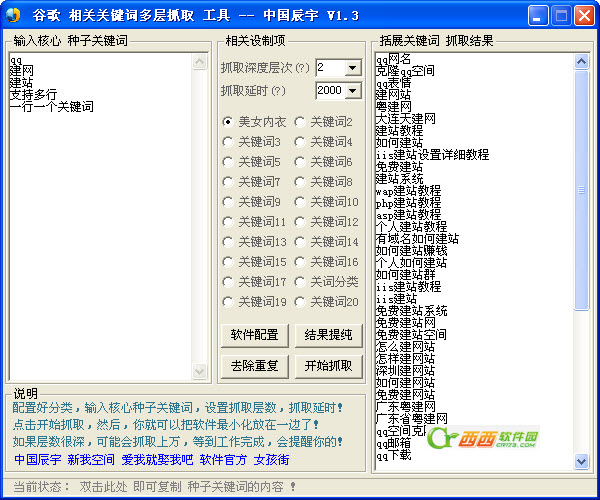Viewport: 600px width, 500px height.
Task: Click result row qq网名
Action: (393, 59)
